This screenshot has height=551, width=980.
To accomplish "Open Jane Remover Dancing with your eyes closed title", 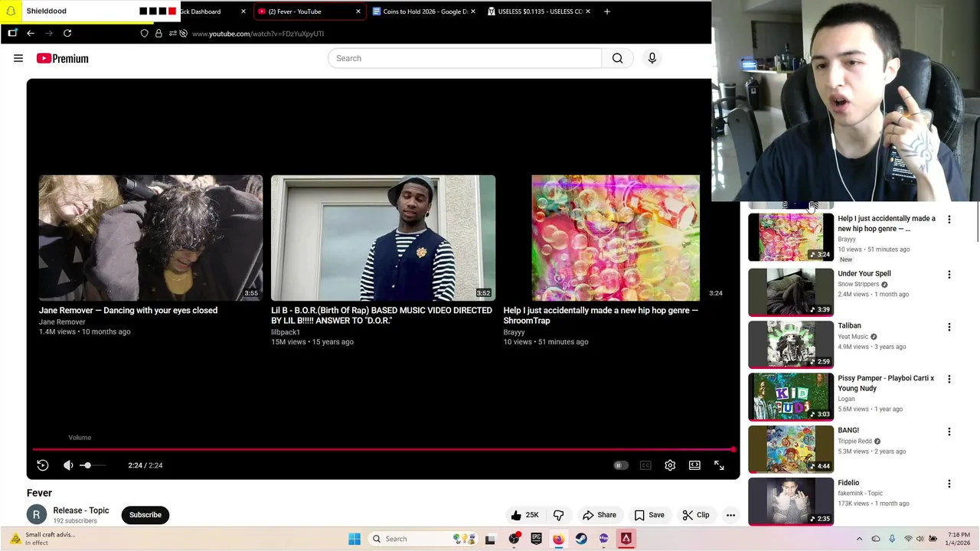I will click(128, 311).
